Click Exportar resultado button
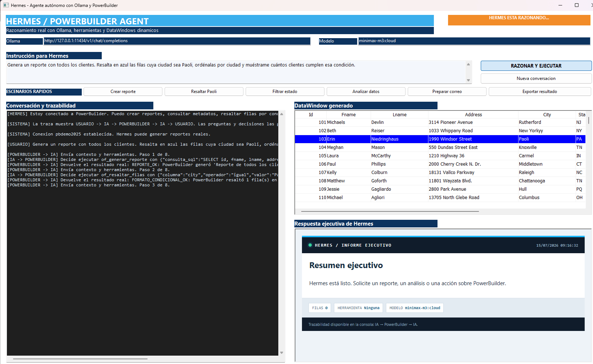Screen dimensions: 593x364 point(540,92)
